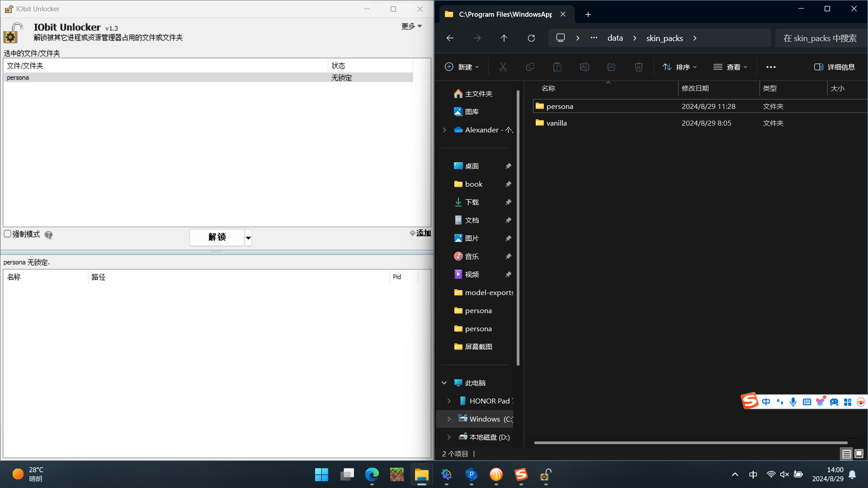Open the Sogou IME voice input microphone
The width and height of the screenshot is (868, 488).
click(793, 402)
